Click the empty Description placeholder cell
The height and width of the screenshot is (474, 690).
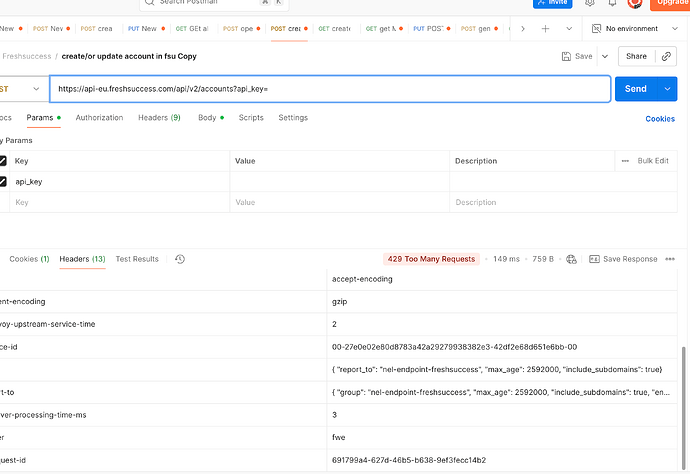563,202
